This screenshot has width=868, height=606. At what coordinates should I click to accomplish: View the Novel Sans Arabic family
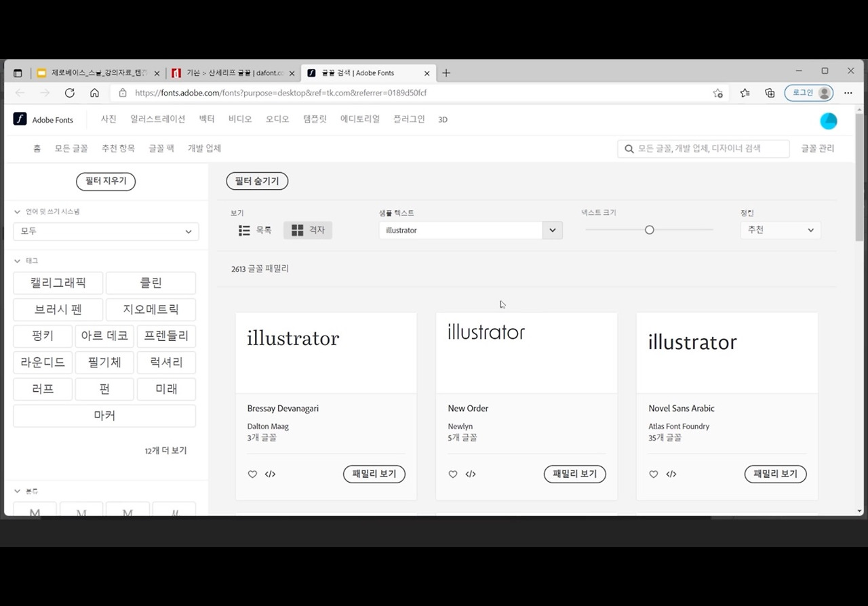pos(776,474)
